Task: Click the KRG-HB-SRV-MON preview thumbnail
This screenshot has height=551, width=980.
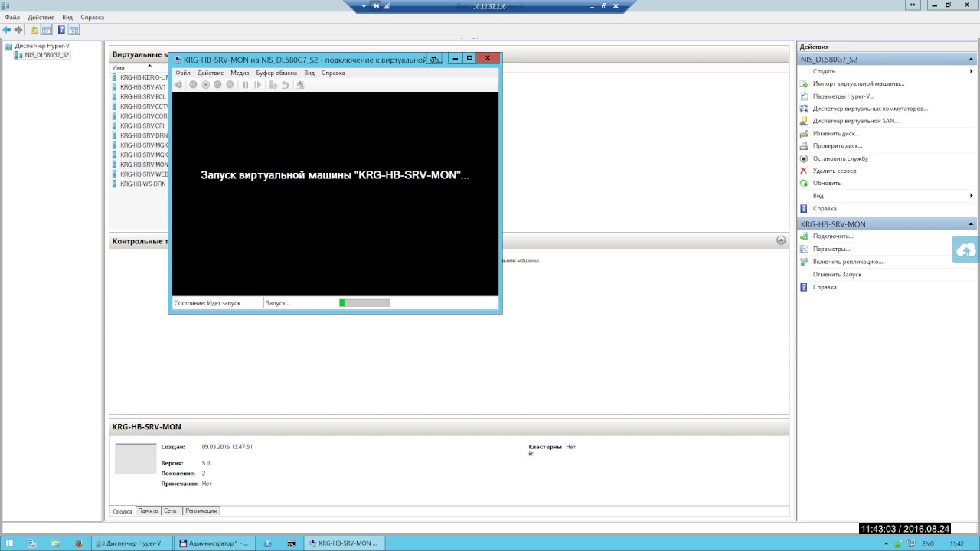Action: (x=136, y=459)
